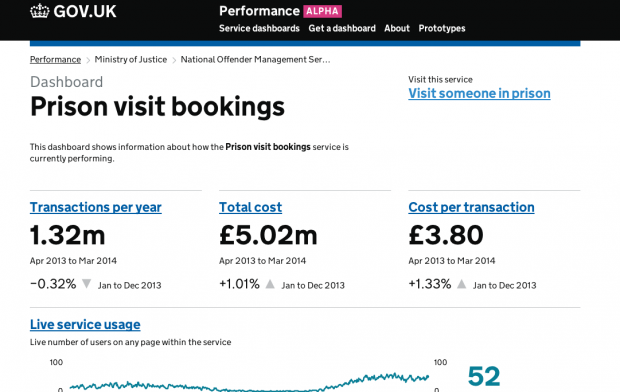Screen dimensions: 620x392
Task: Click the down arrow beside −0.32%
Action: click(x=87, y=284)
